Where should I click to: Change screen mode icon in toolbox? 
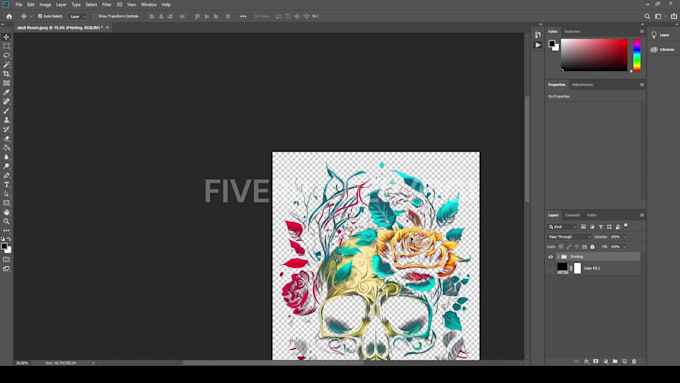(x=7, y=269)
